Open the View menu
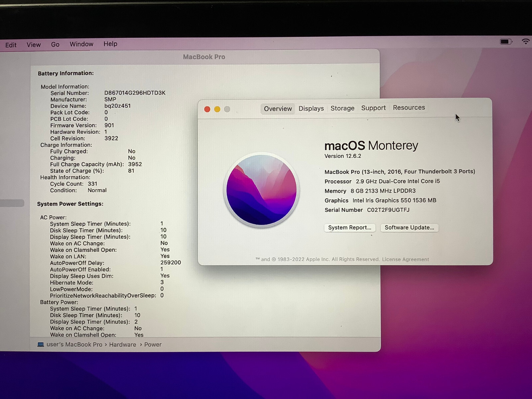This screenshot has width=532, height=399. [x=34, y=45]
